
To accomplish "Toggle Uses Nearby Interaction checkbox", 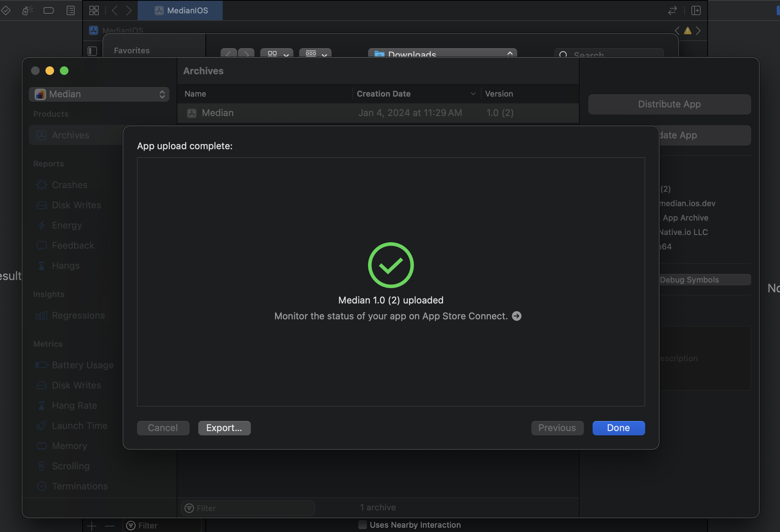I will 362,525.
